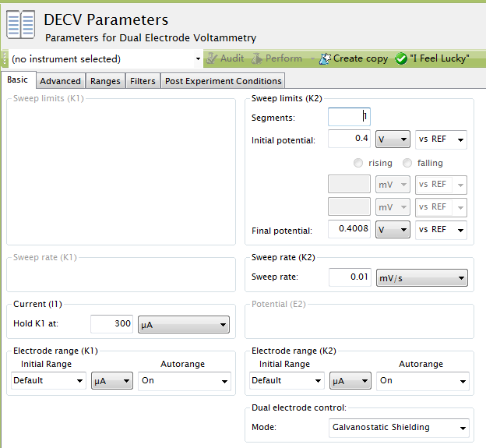Open the Sweep rate units dropdown
Viewport: 486px width, 448px height.
coord(421,277)
